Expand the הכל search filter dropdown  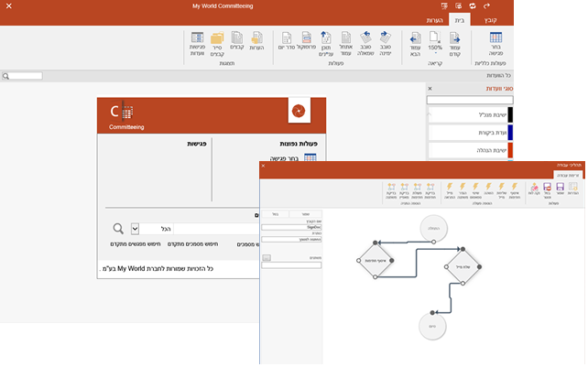(x=136, y=229)
